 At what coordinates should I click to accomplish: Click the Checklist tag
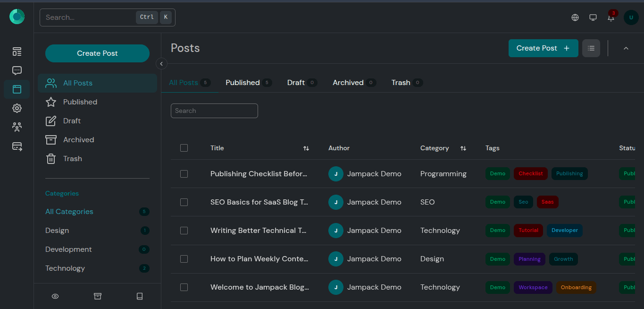pyautogui.click(x=531, y=174)
